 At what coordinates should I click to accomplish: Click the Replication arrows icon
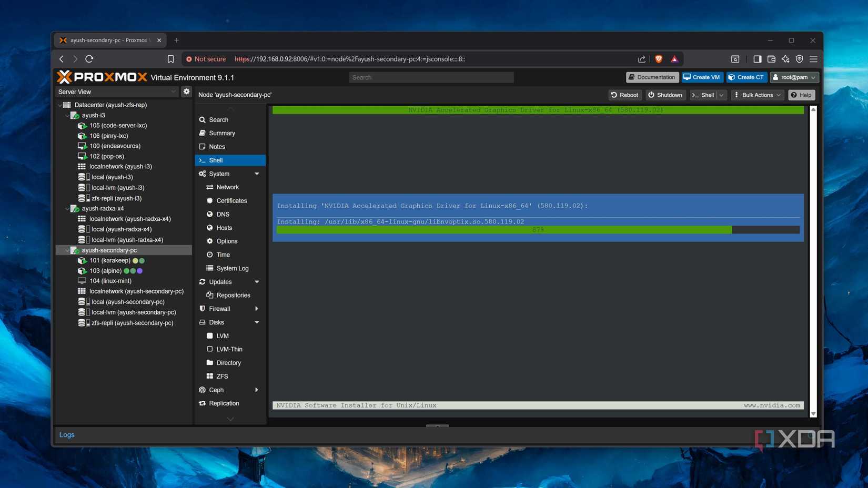point(202,403)
